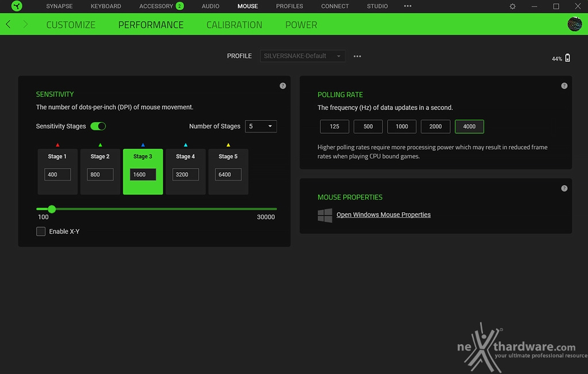Image resolution: width=588 pixels, height=374 pixels.
Task: Open Sensitivity help question mark
Action: click(283, 86)
